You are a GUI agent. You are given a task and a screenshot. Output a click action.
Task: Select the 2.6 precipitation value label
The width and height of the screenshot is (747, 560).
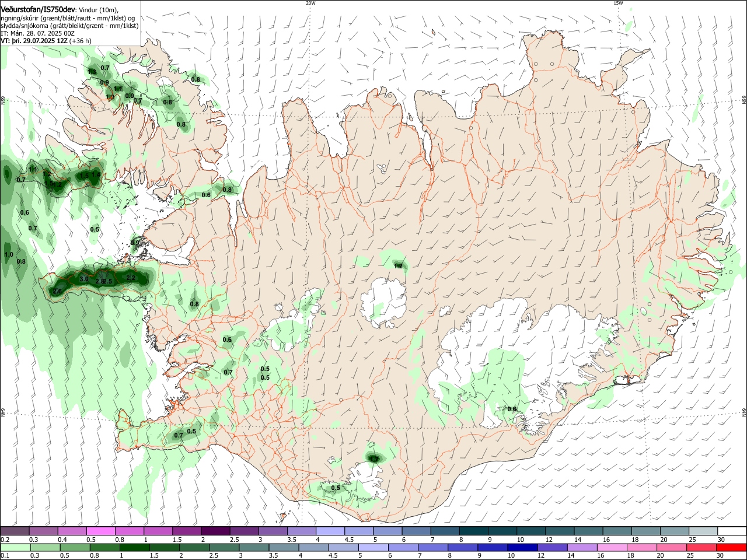coord(57,291)
